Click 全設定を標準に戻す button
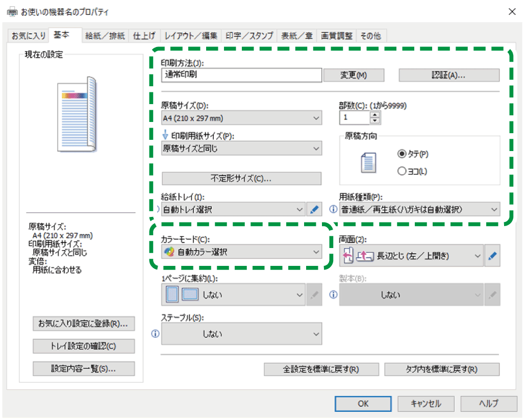This screenshot has height=420, width=525. [x=321, y=369]
